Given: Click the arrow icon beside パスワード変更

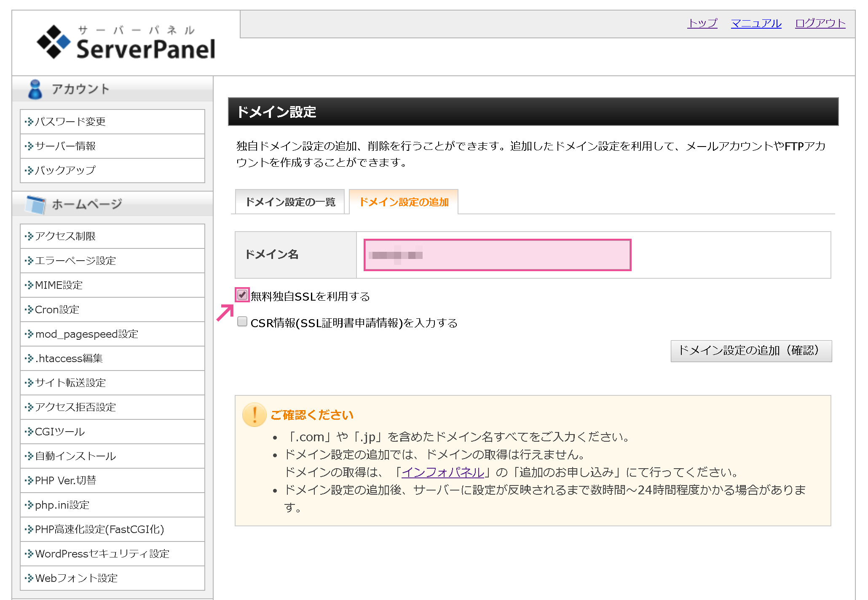Looking at the screenshot, I should click(x=29, y=122).
